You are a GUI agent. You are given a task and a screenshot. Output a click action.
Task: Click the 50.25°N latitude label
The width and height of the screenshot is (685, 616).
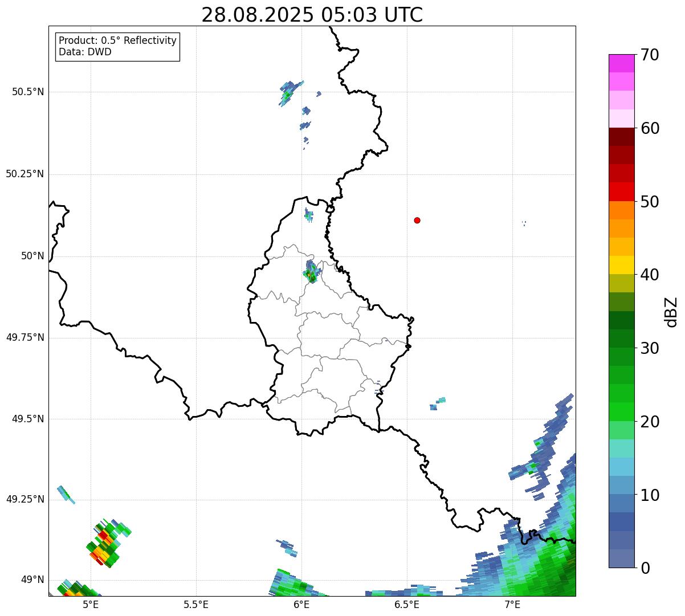coord(25,174)
